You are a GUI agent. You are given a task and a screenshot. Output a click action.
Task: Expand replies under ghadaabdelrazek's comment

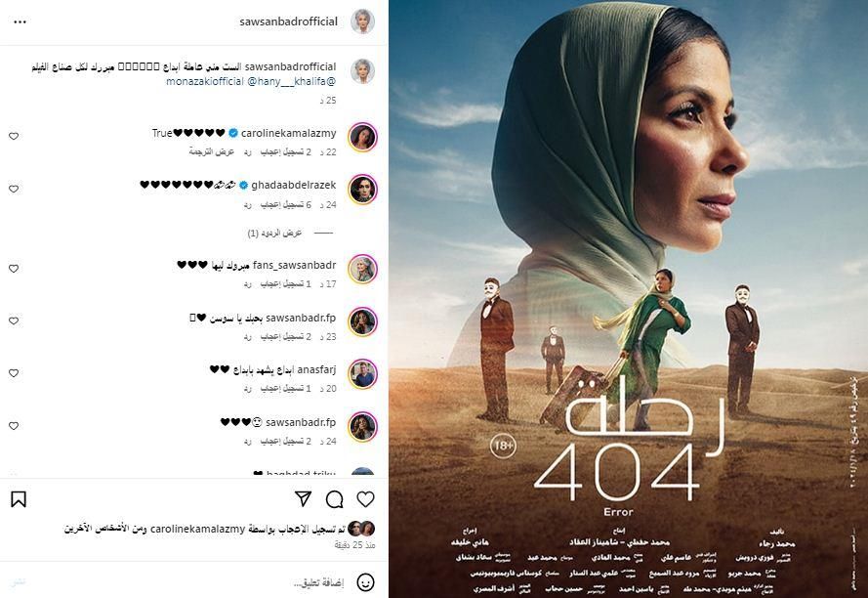(x=274, y=234)
